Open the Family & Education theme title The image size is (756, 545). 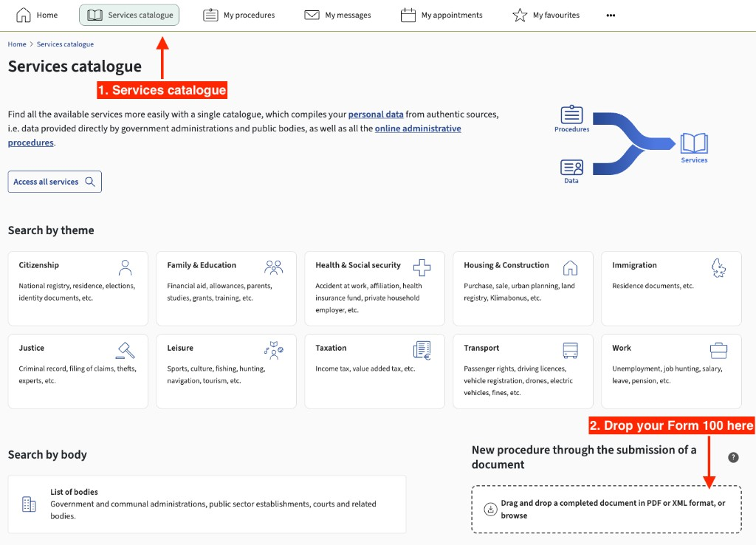click(202, 265)
